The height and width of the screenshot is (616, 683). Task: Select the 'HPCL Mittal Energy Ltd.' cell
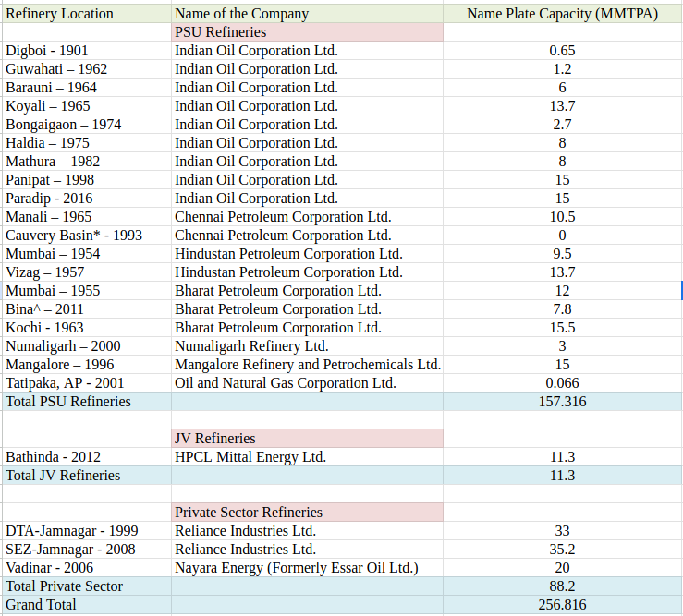pos(307,457)
